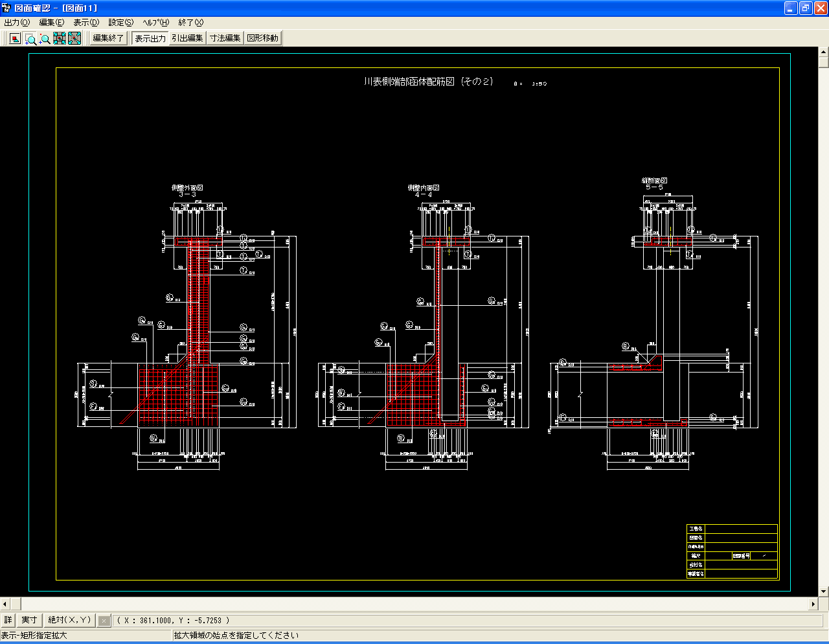Select the rectangle zoom tool

pos(30,39)
